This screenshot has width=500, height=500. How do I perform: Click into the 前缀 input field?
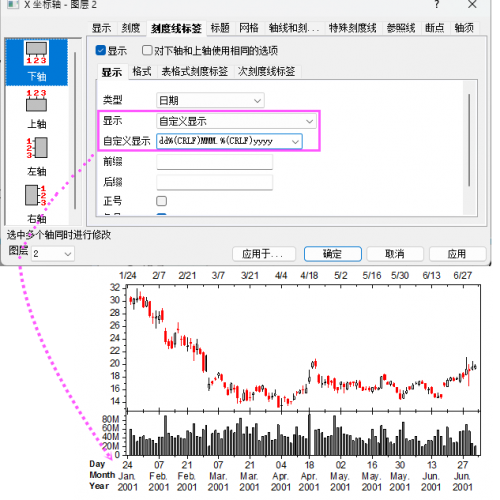coord(215,162)
